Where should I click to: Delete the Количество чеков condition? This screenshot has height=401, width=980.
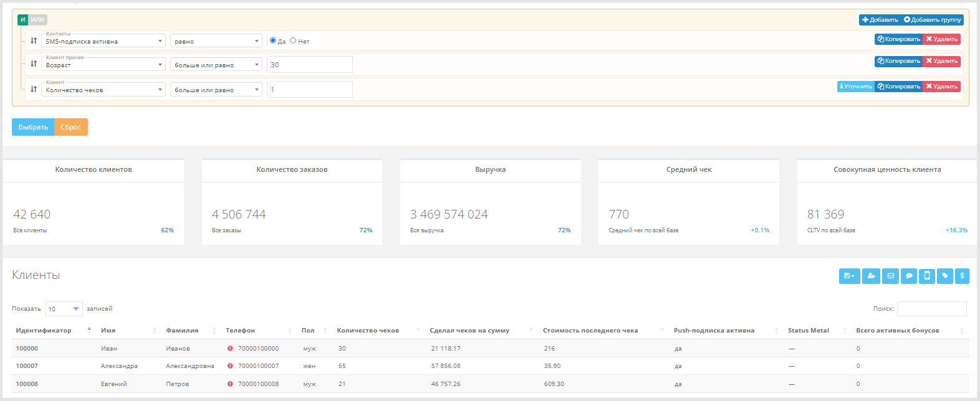pyautogui.click(x=941, y=87)
